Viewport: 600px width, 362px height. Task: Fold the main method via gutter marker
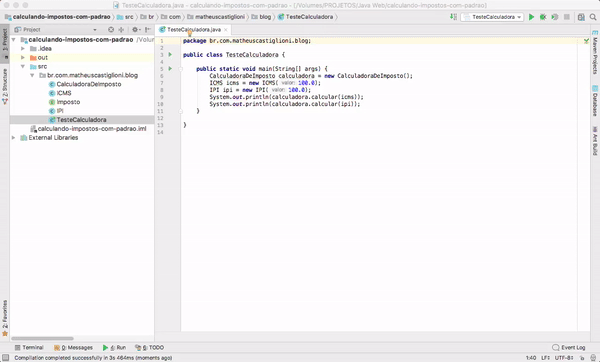coord(181,69)
